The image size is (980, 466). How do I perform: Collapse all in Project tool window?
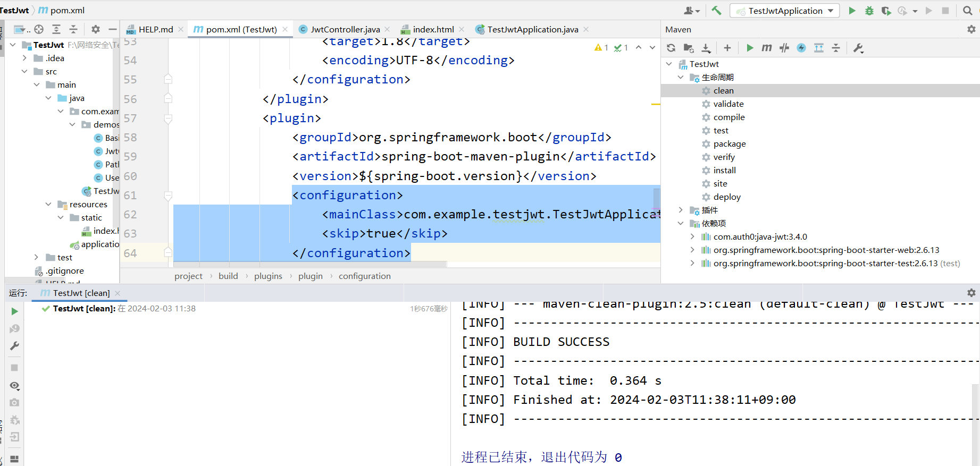click(x=73, y=29)
